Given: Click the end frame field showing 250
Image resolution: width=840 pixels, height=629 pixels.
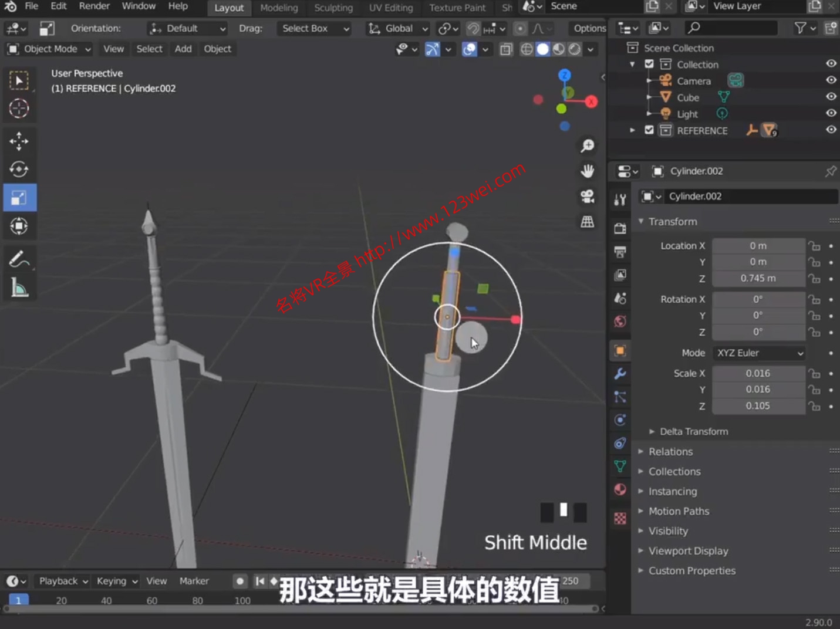Looking at the screenshot, I should [x=570, y=581].
